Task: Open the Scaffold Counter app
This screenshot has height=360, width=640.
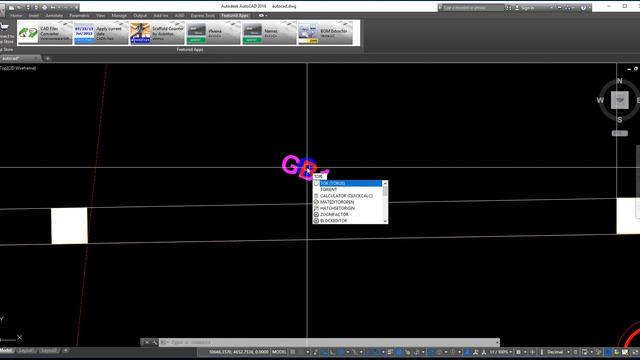Action: pos(157,33)
